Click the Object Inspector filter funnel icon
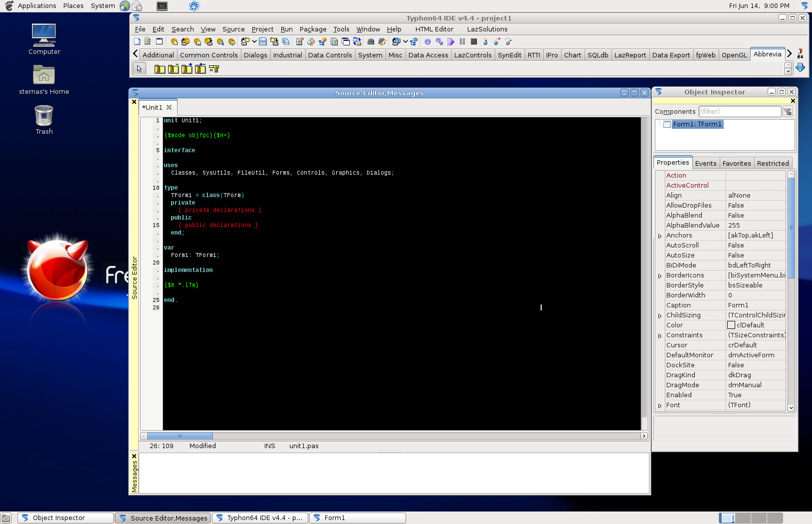The image size is (812, 524). coord(788,112)
